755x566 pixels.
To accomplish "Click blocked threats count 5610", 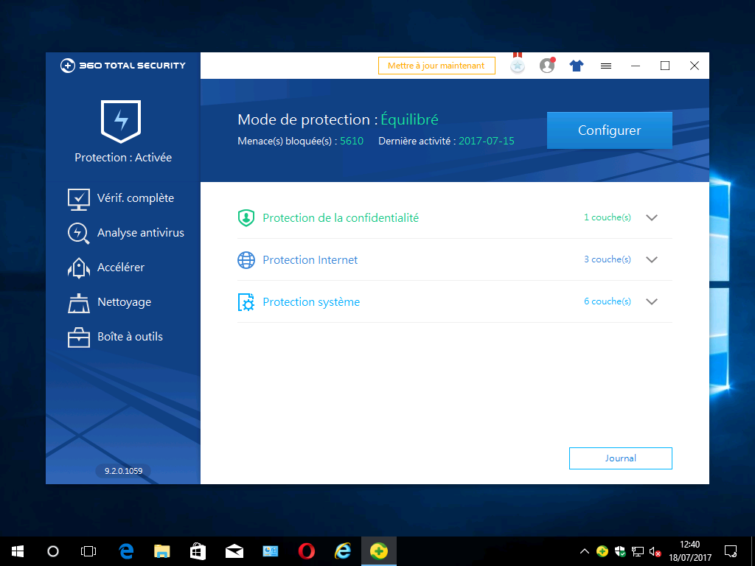I will [x=351, y=141].
